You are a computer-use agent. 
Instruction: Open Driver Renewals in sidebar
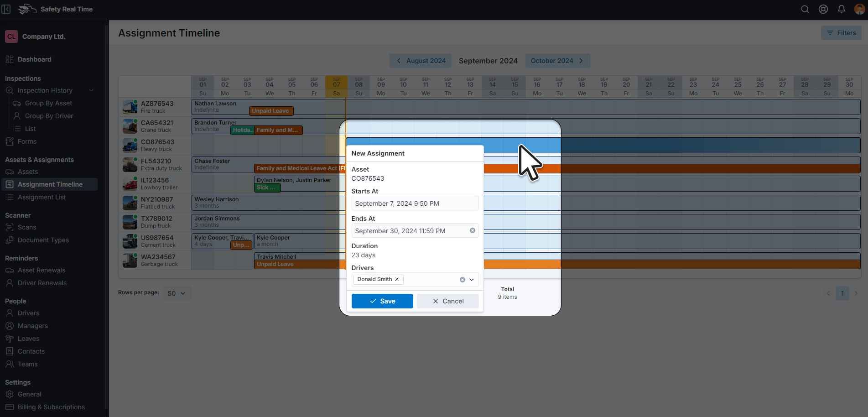tap(42, 283)
